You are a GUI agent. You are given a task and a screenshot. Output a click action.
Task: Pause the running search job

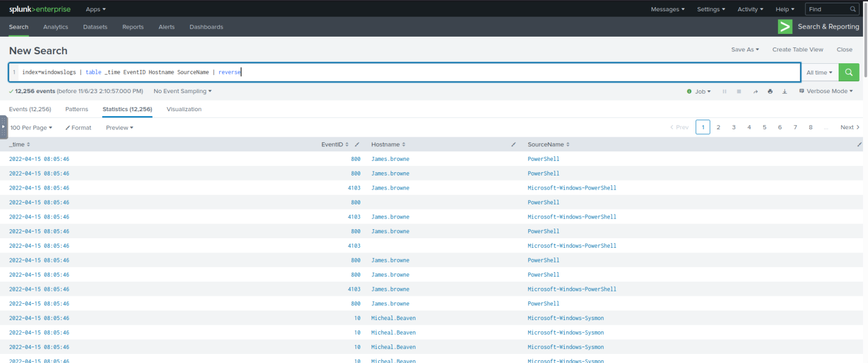pos(724,91)
